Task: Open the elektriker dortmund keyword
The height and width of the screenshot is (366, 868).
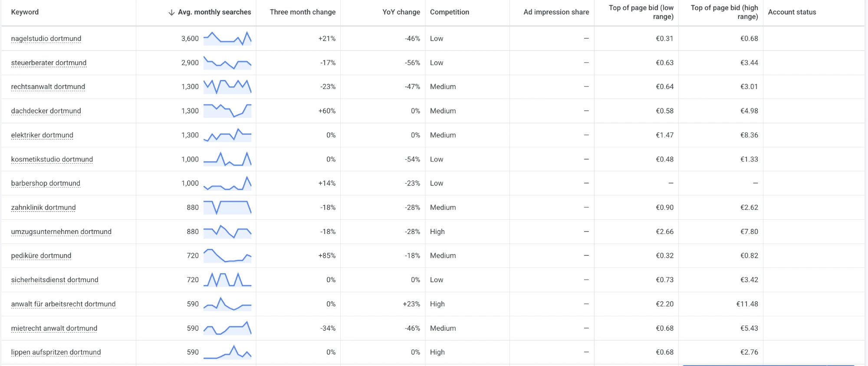Action: coord(42,135)
